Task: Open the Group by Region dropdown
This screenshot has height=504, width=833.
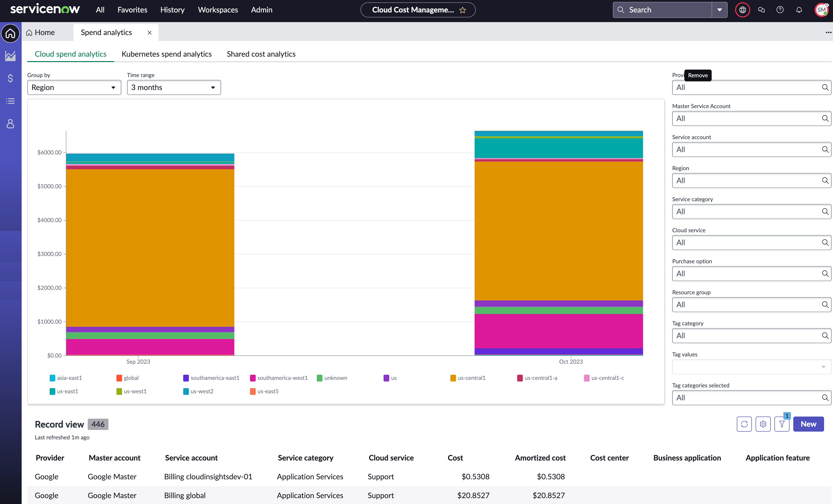Action: (74, 87)
